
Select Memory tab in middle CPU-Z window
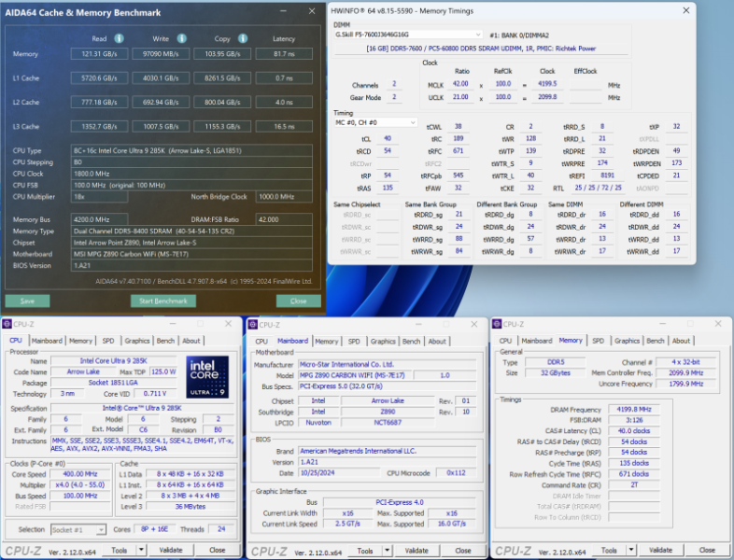pos(326,341)
